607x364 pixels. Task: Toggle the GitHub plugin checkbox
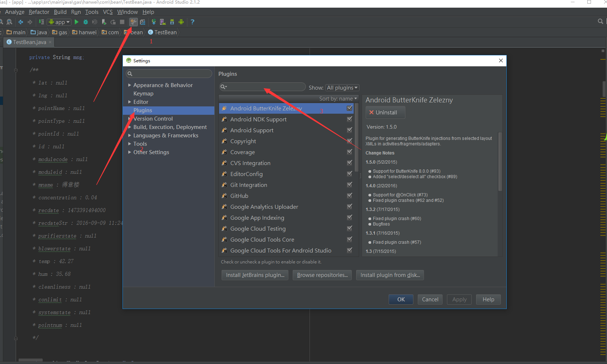pos(350,196)
